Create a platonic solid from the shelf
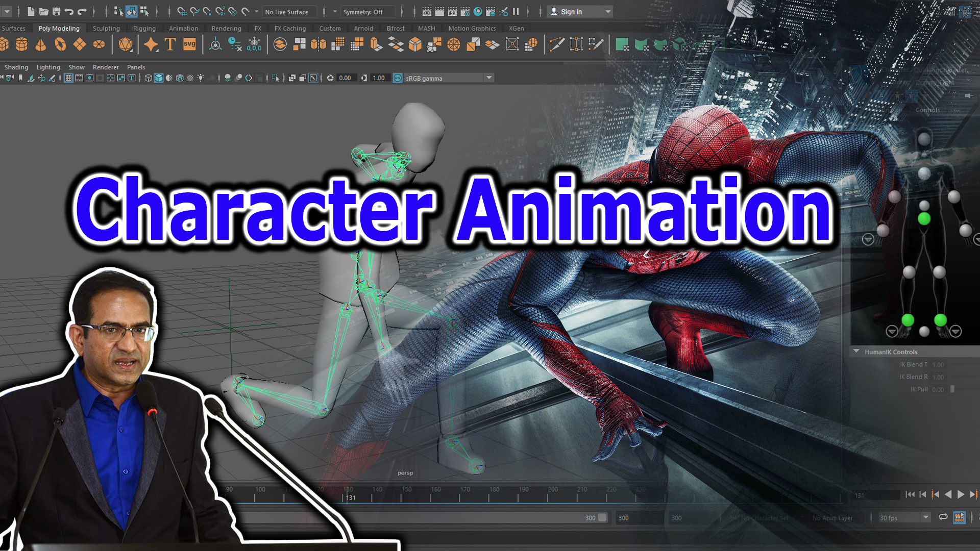The image size is (980, 551). tap(125, 45)
